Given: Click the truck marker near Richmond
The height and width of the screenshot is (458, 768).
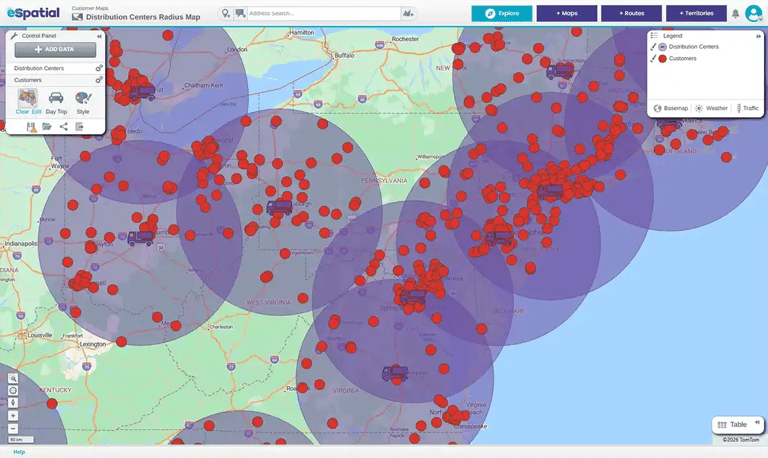Looking at the screenshot, I should pos(395,373).
